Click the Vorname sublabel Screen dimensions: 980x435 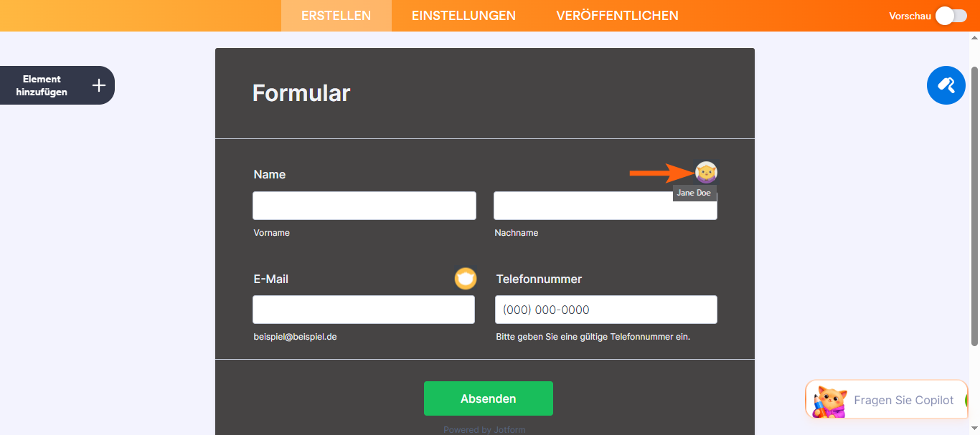[272, 233]
